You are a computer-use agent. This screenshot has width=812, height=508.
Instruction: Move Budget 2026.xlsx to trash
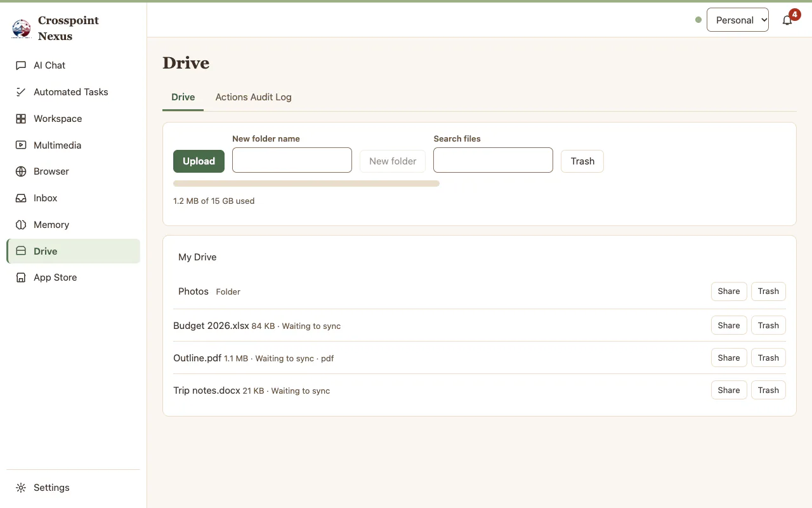(x=768, y=325)
